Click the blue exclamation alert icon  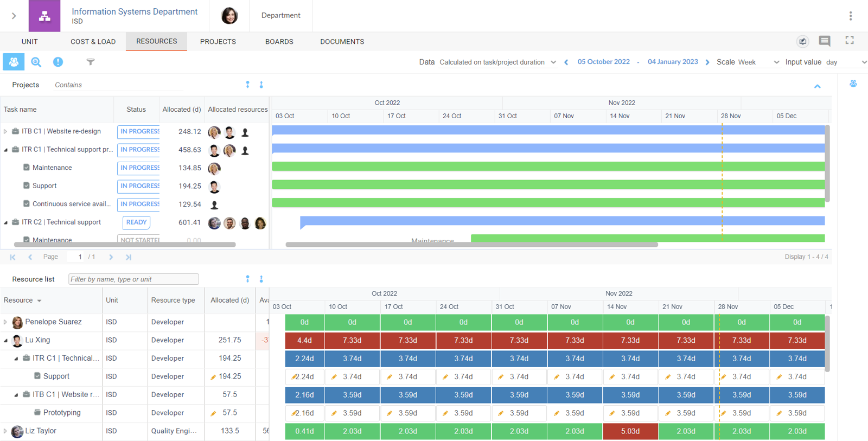(58, 62)
